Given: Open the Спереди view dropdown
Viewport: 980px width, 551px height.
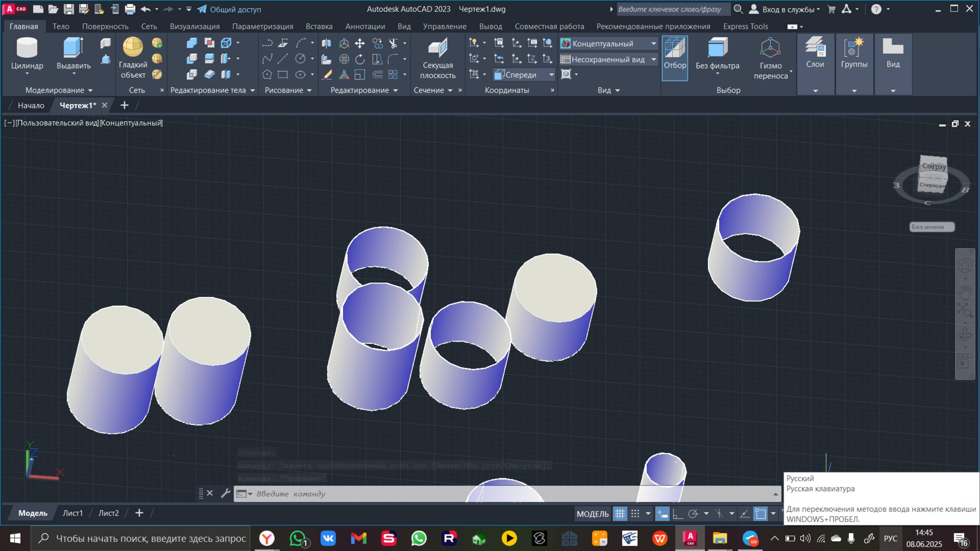Looking at the screenshot, I should click(551, 75).
